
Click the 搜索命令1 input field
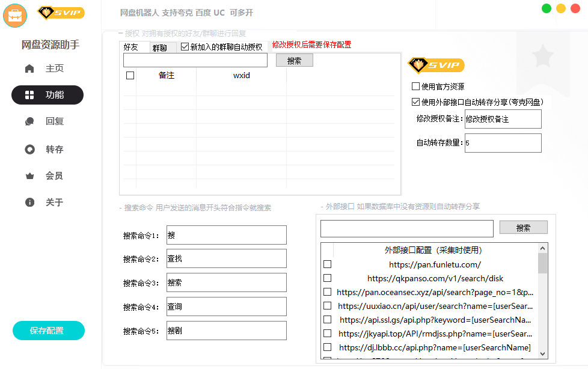[x=226, y=235]
